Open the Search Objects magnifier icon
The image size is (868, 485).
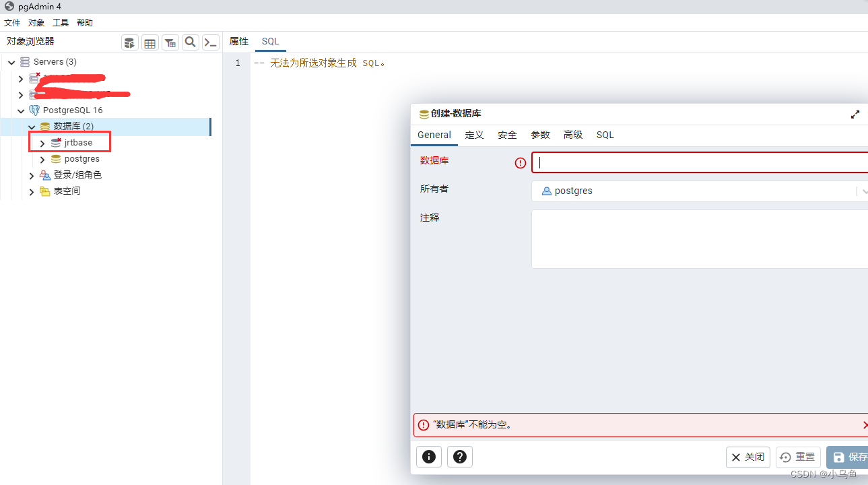(191, 42)
